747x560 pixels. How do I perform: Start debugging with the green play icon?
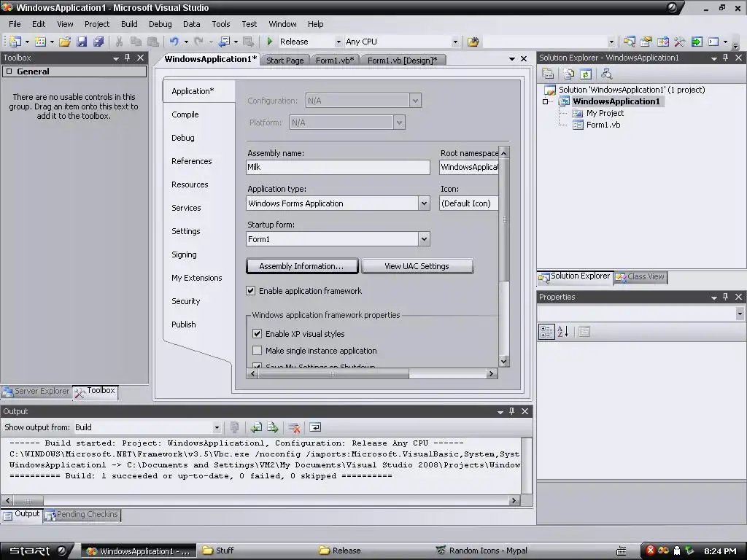pyautogui.click(x=270, y=42)
